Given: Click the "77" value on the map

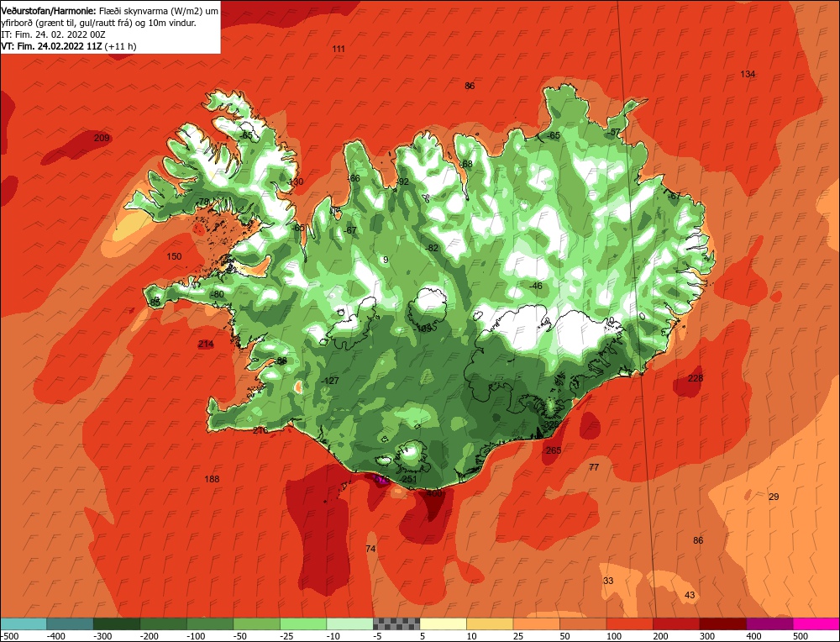Looking at the screenshot, I should tap(594, 467).
